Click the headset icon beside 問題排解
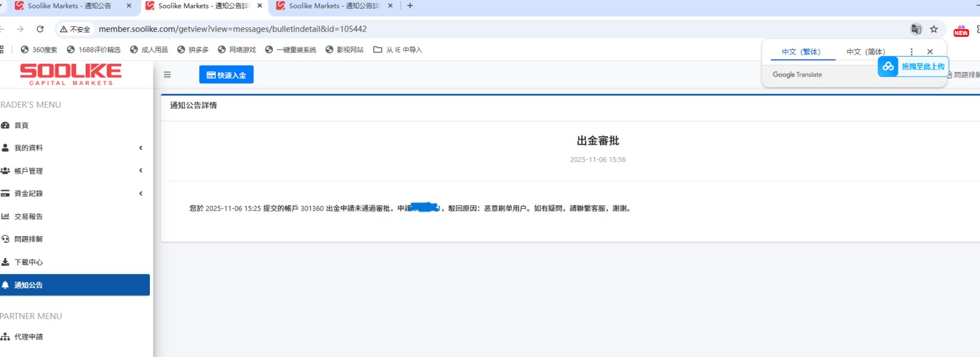980x357 pixels. click(5, 239)
